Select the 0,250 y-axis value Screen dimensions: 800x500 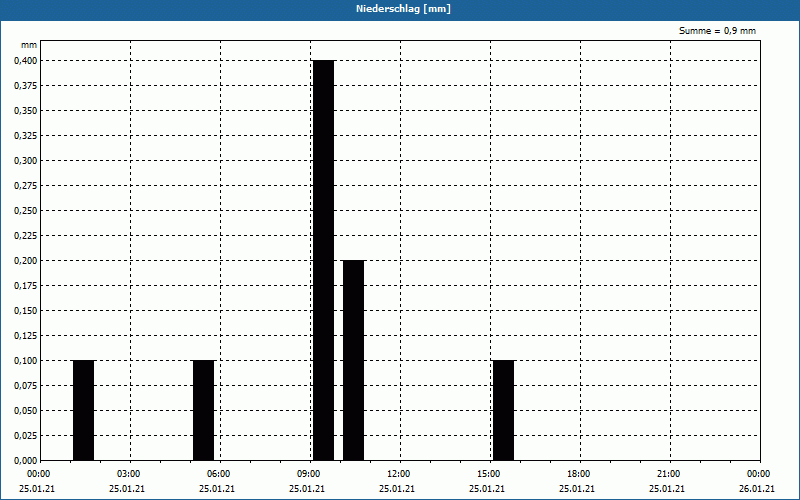pyautogui.click(x=26, y=211)
